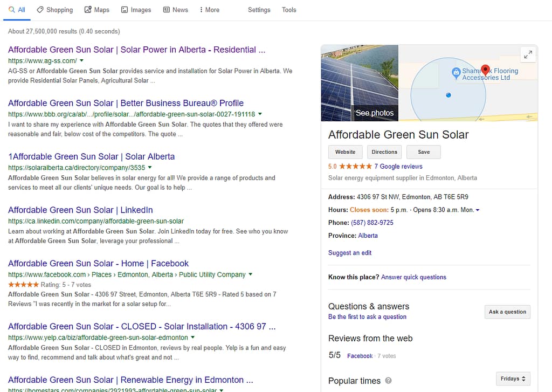Open the solar panel See photos thumbnail
This screenshot has width=552, height=392.
pyautogui.click(x=360, y=82)
